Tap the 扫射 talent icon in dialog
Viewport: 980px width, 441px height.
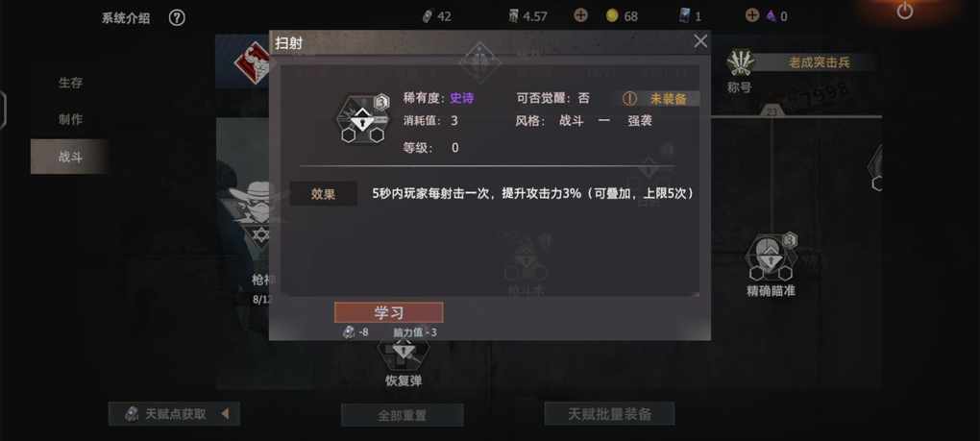coord(361,119)
